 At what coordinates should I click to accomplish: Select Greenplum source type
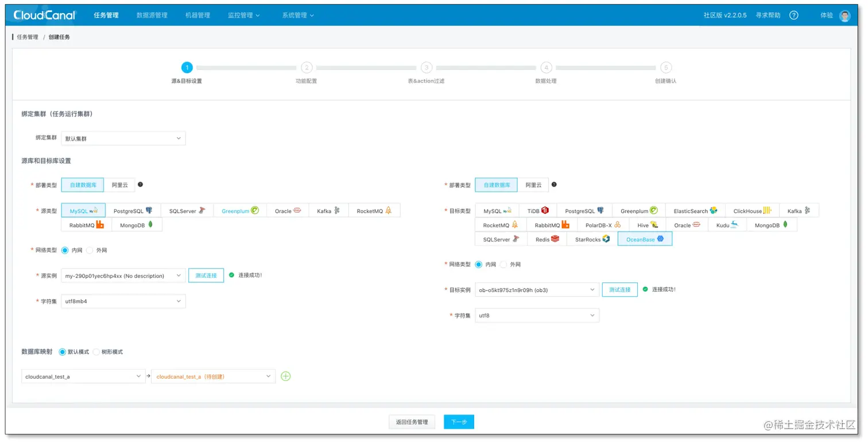coord(240,211)
